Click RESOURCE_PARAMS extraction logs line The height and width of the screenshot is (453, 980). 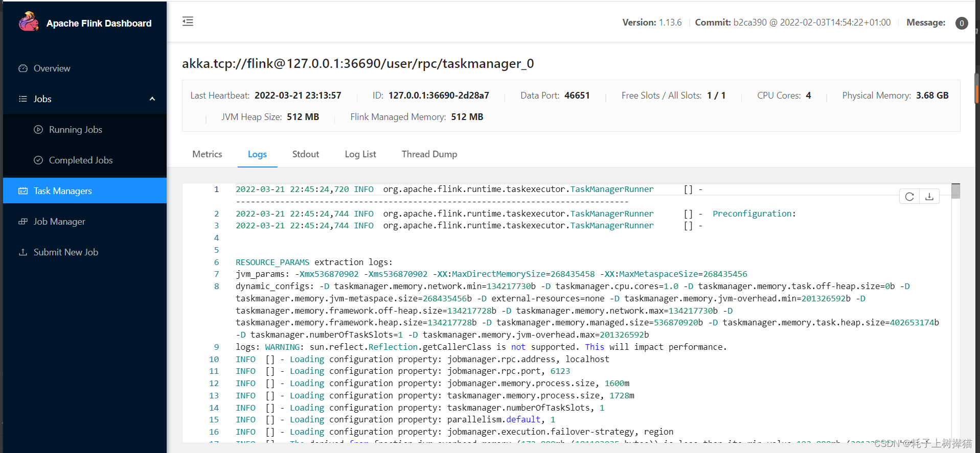point(314,262)
